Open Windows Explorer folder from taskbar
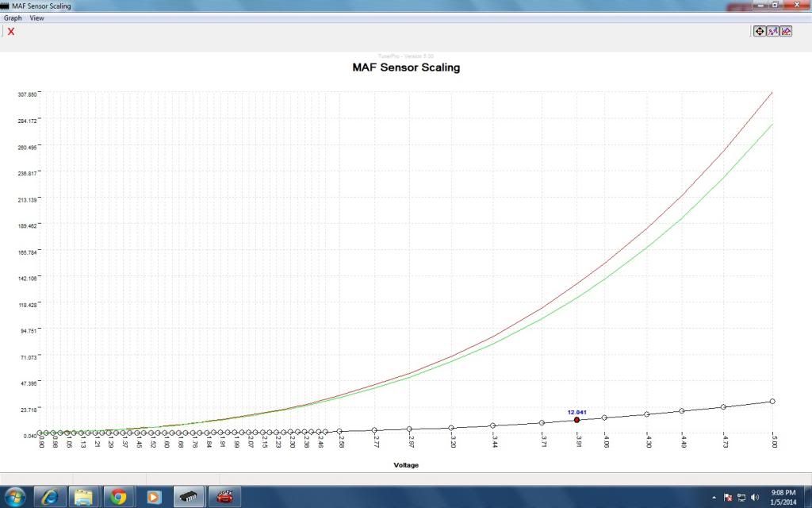Screen dimensions: 812x508 (x=84, y=497)
